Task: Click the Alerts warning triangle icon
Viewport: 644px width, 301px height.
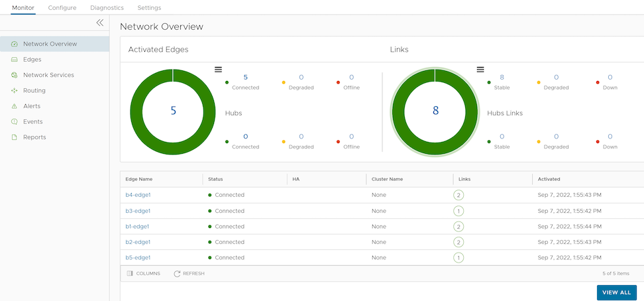Action: (x=15, y=106)
